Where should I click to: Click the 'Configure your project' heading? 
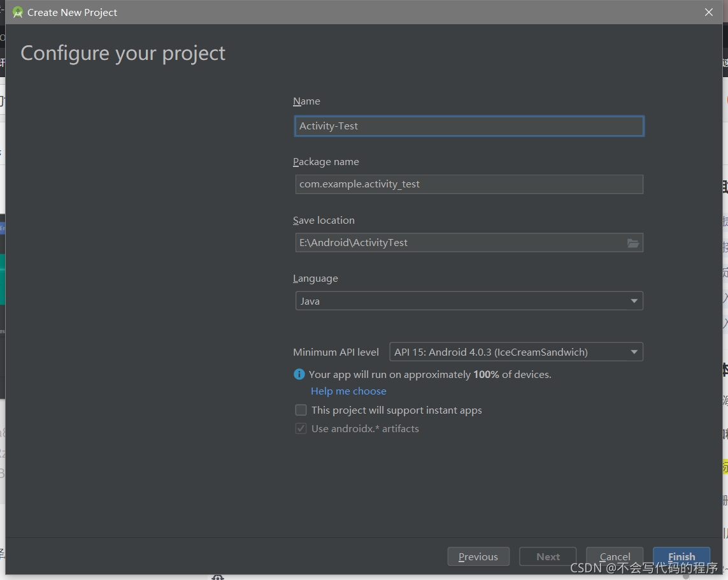(x=123, y=54)
